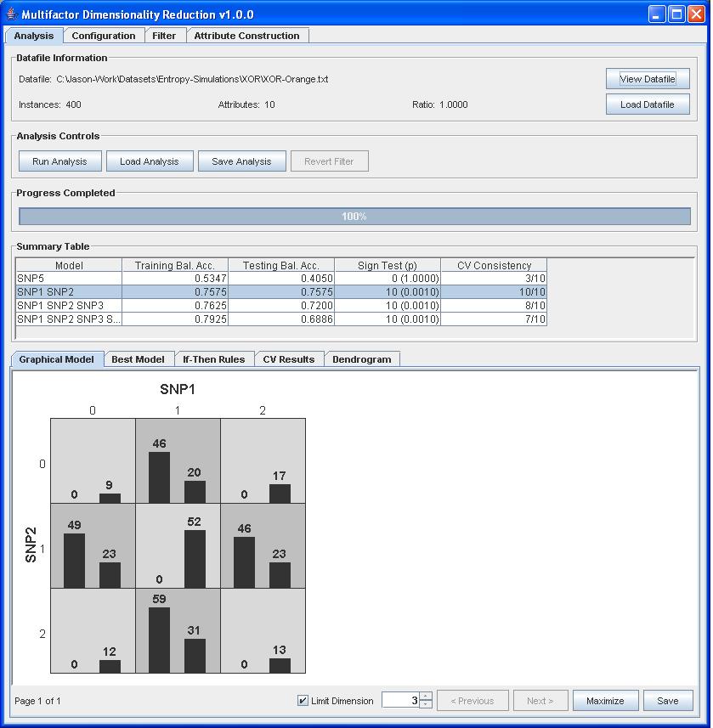This screenshot has height=728, width=713.
Task: Click the Load Datafile button
Action: 647,104
